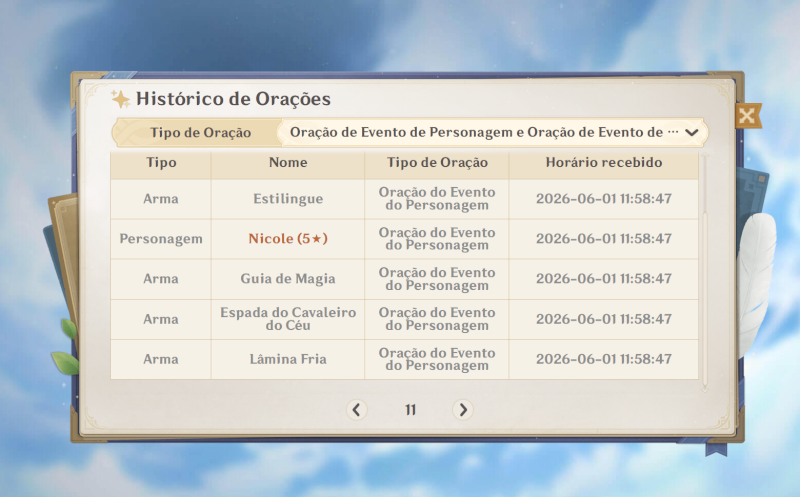Image resolution: width=800 pixels, height=497 pixels.
Task: Click page number 11 indicator
Action: [410, 410]
